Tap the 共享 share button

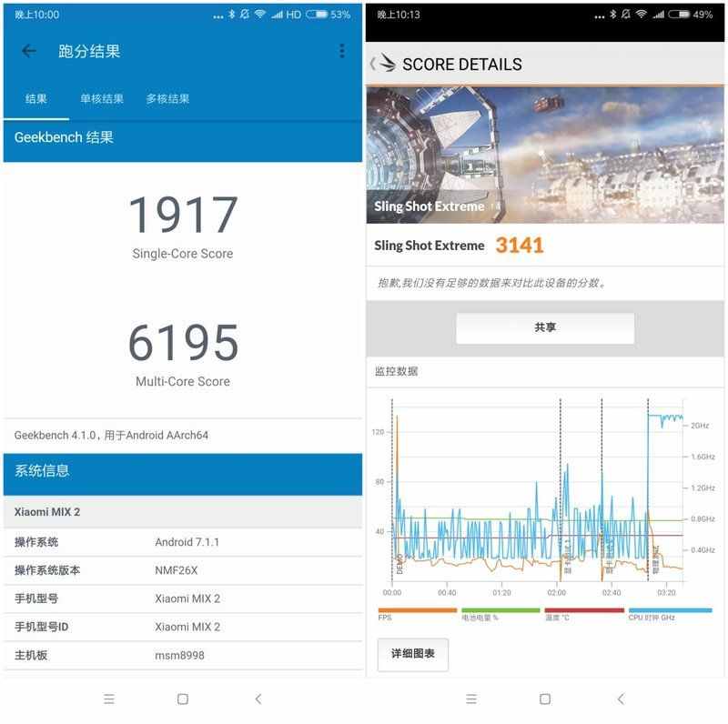[x=545, y=328]
